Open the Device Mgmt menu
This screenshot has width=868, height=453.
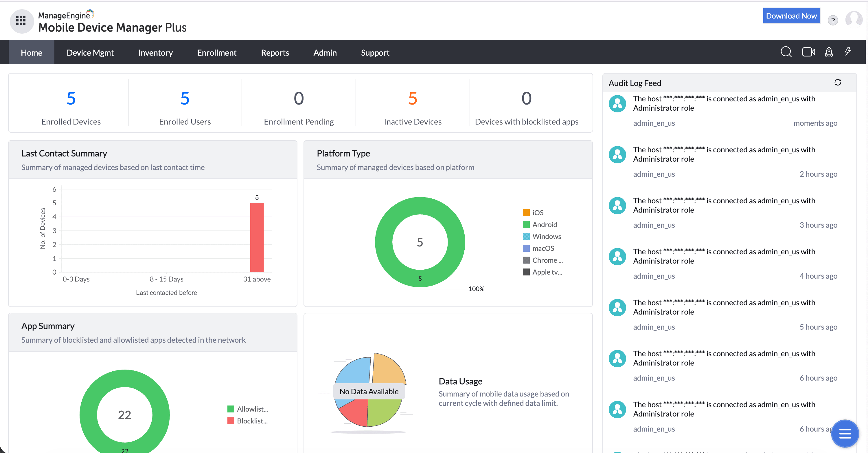click(90, 53)
